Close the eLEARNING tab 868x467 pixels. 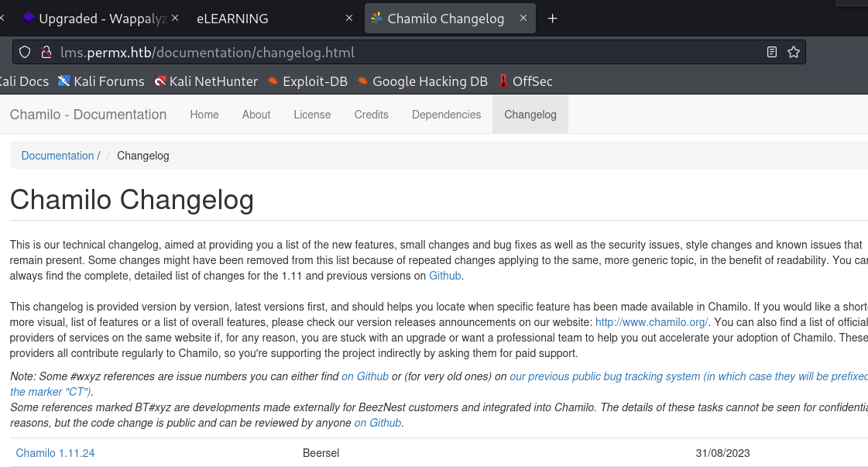tap(348, 19)
